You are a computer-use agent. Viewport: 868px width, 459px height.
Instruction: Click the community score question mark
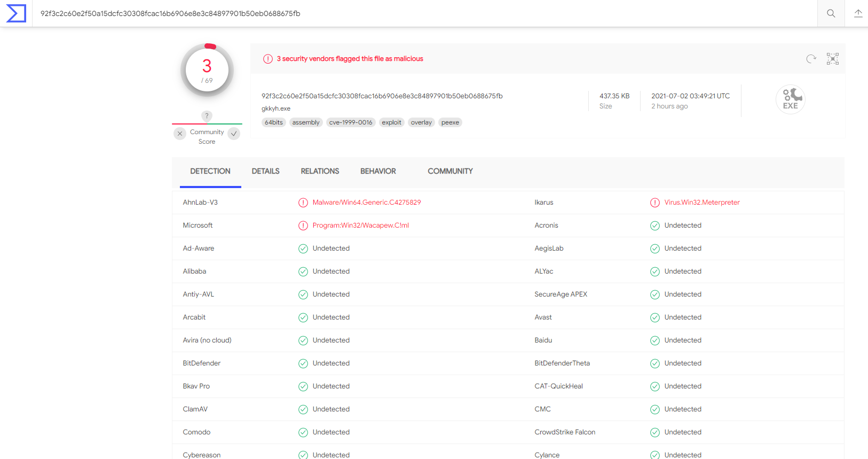(x=207, y=116)
